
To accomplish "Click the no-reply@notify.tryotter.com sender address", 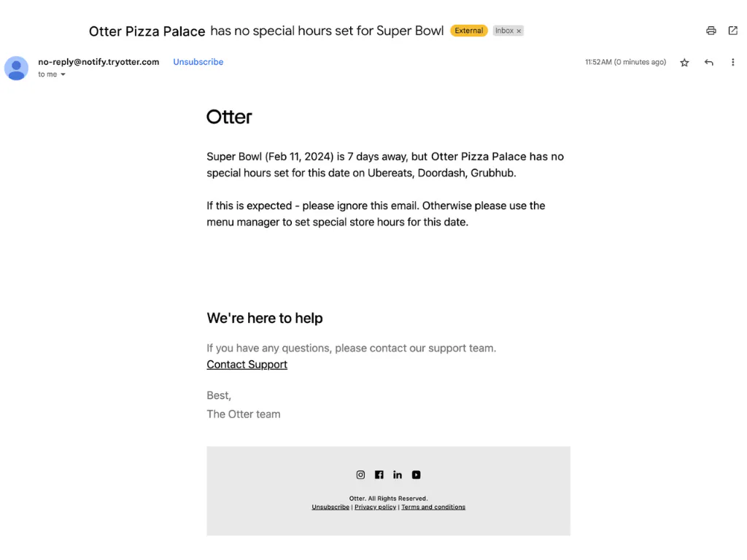I will coord(98,62).
